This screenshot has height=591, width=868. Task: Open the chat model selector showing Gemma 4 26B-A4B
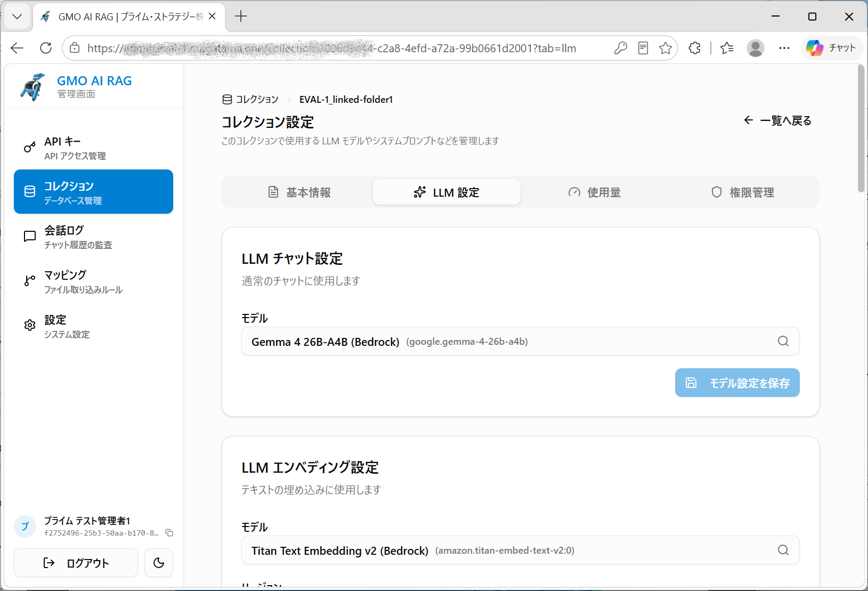(520, 341)
